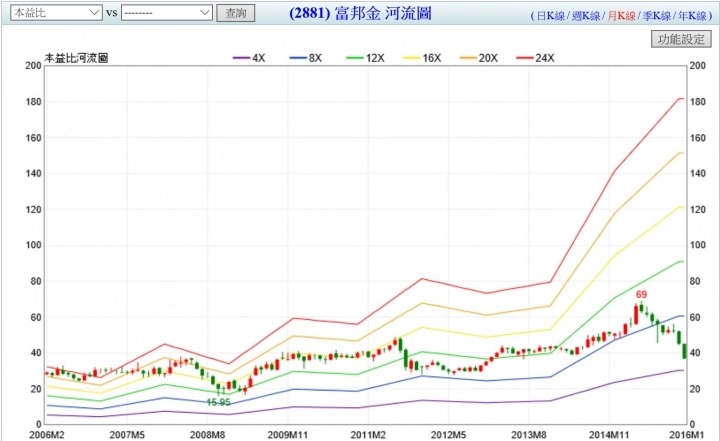This screenshot has width=720, height=441.
Task: Toggle the 4X purple legend entry
Action: pyautogui.click(x=249, y=58)
